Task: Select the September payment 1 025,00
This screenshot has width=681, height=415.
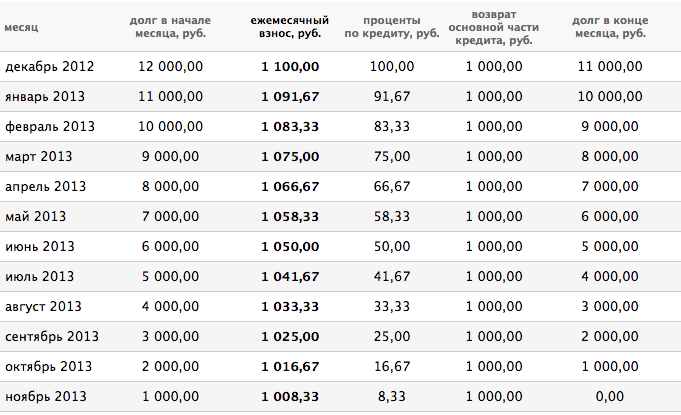Action: click(x=290, y=336)
